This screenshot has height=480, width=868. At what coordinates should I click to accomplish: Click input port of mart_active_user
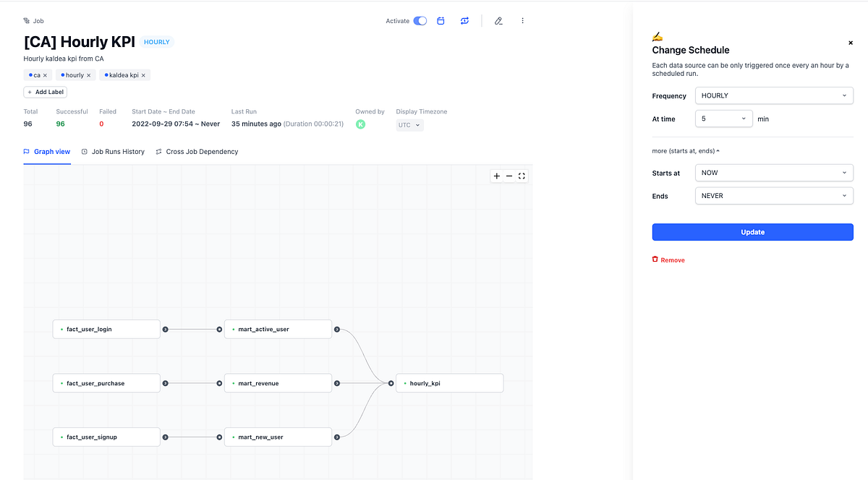pyautogui.click(x=219, y=329)
